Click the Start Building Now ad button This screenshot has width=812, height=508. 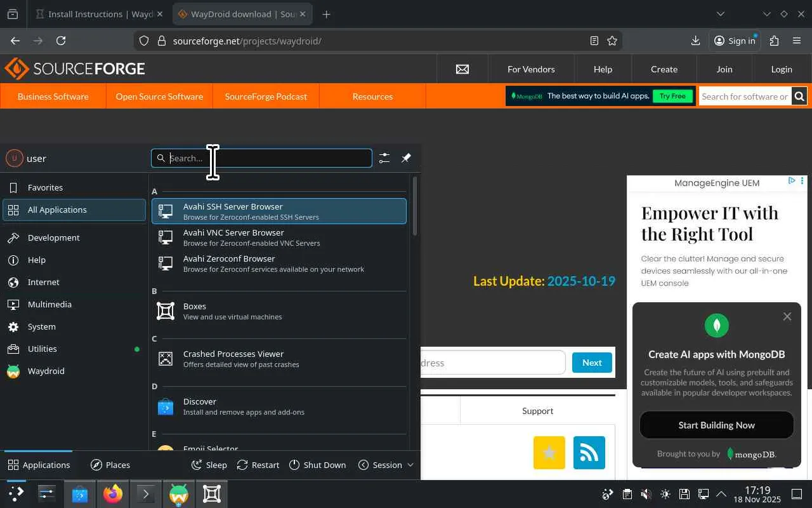717,425
